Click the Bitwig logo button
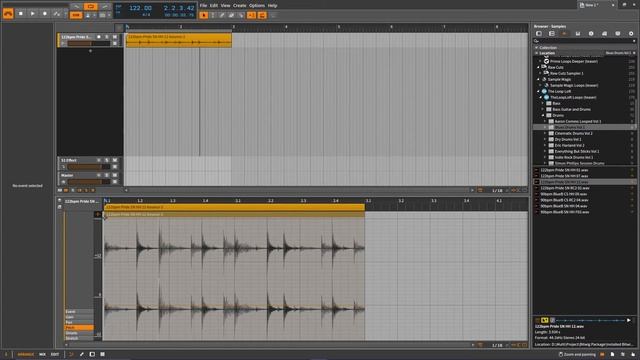 [8, 13]
